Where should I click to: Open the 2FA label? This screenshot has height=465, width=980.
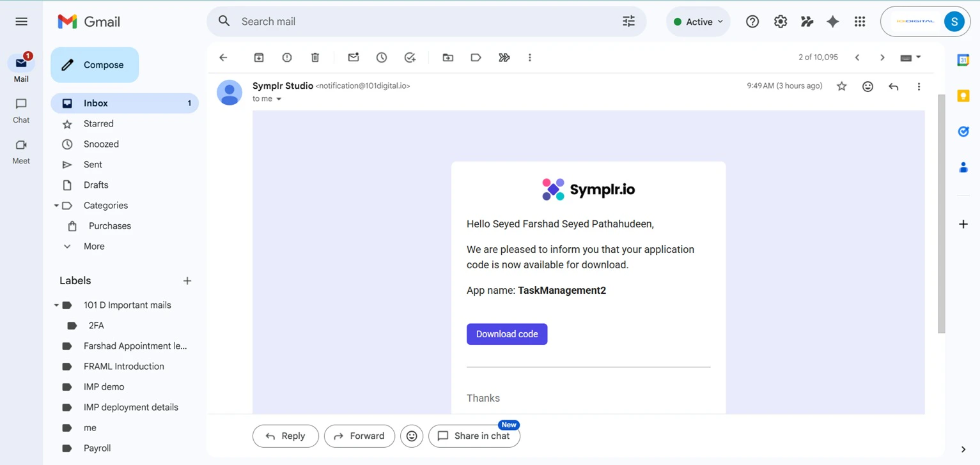125,326
